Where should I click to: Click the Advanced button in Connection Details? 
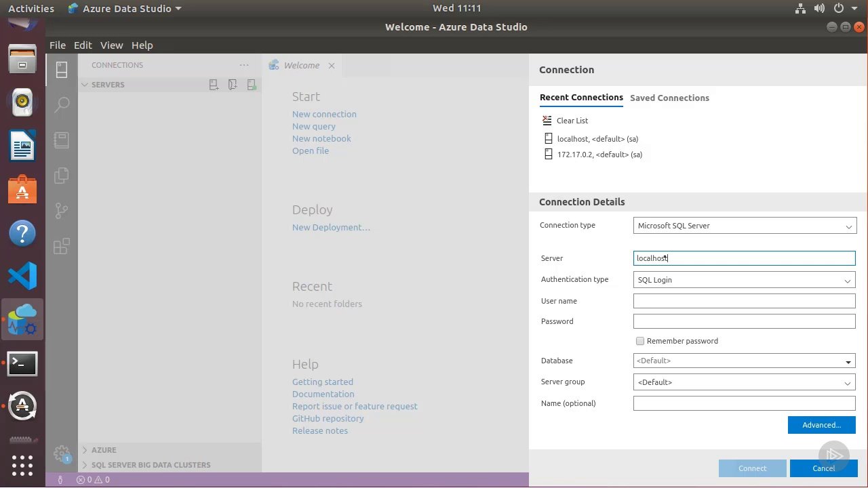[x=821, y=425]
